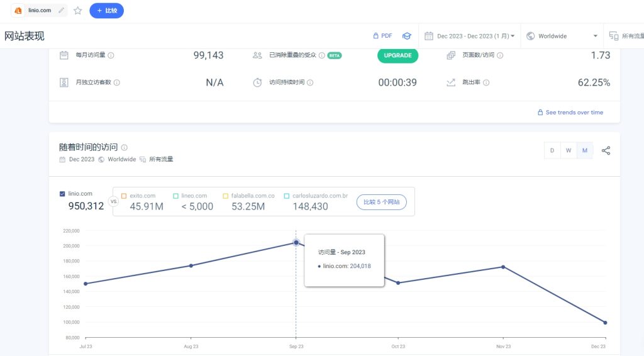Enable the falabella.com.co comparison checkbox

click(x=225, y=196)
